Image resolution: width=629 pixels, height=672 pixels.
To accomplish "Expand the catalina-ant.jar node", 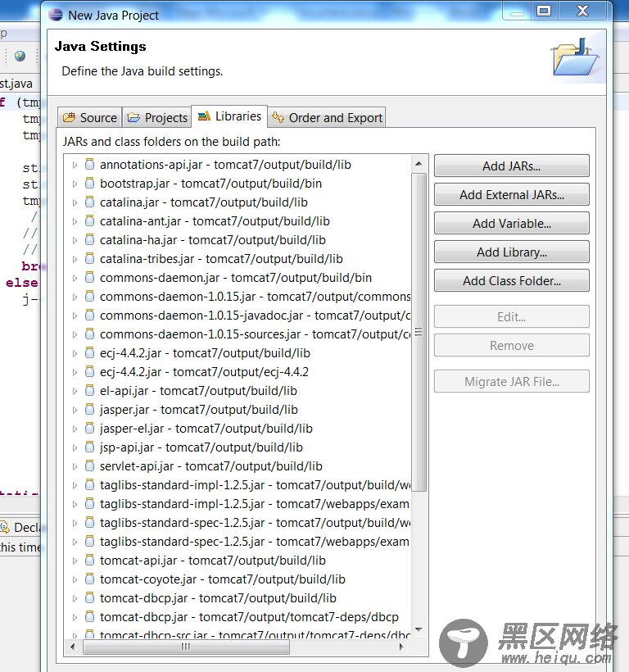I will point(75,221).
